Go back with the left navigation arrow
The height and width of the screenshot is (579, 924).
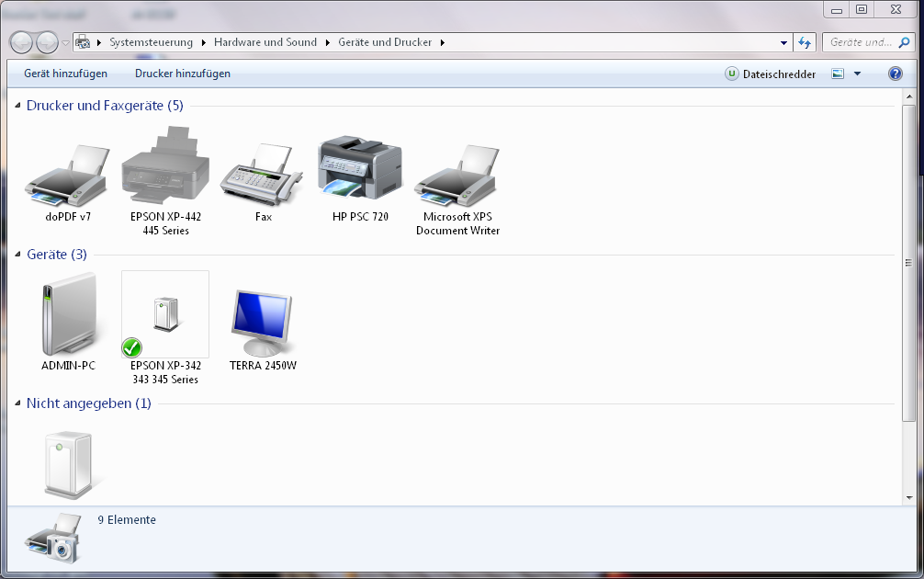click(21, 42)
